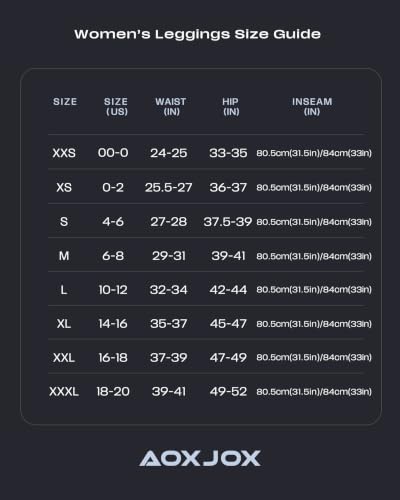The height and width of the screenshot is (500, 400).
Task: Click the inseam value in XXS row
Action: [x=314, y=153]
